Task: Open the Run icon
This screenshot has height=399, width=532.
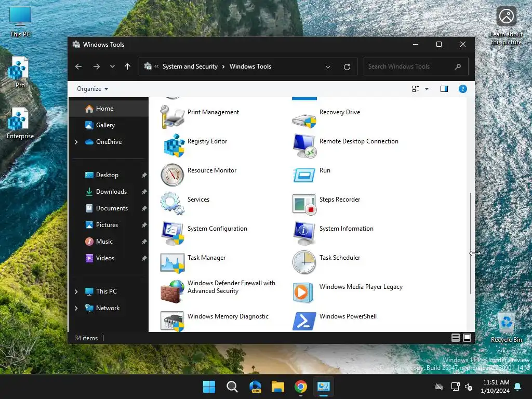Action: [x=304, y=175]
